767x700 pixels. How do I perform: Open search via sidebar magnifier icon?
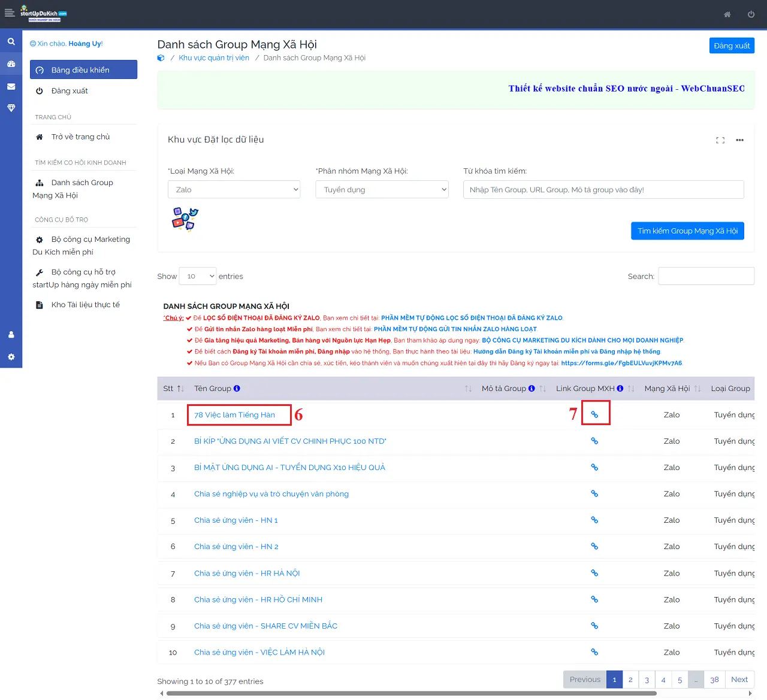(x=11, y=42)
